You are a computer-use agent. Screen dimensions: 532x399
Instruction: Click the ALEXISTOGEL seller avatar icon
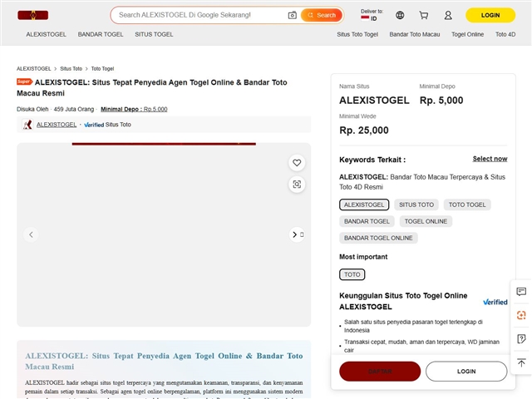point(27,125)
